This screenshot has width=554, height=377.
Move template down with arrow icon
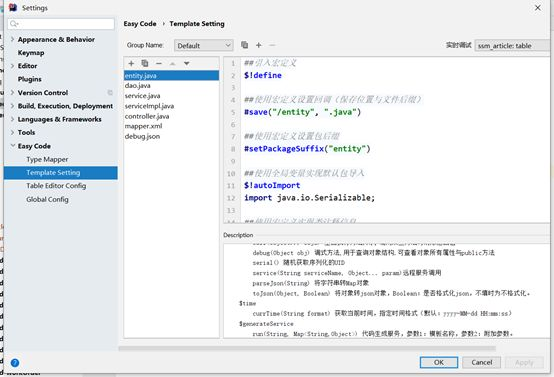click(x=187, y=64)
